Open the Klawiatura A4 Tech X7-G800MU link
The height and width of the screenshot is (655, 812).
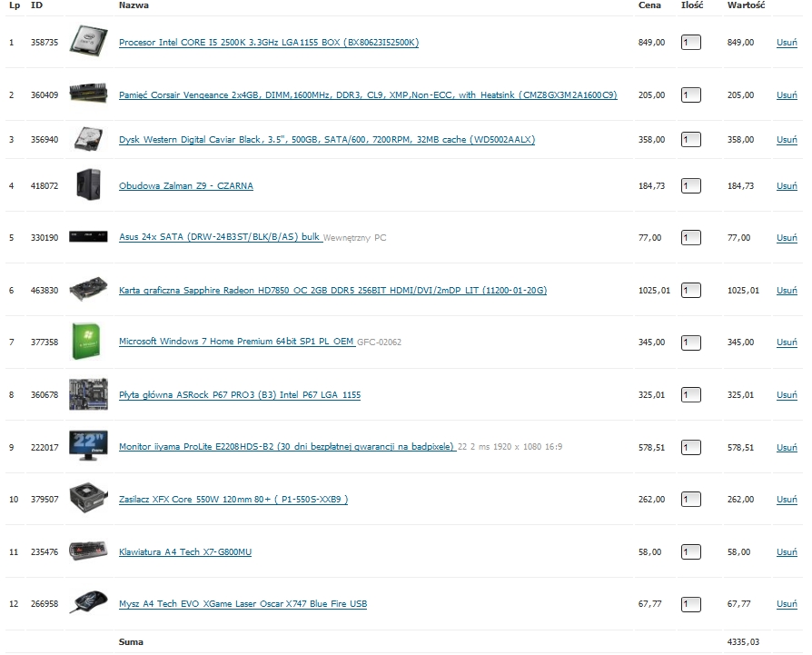[x=185, y=552]
